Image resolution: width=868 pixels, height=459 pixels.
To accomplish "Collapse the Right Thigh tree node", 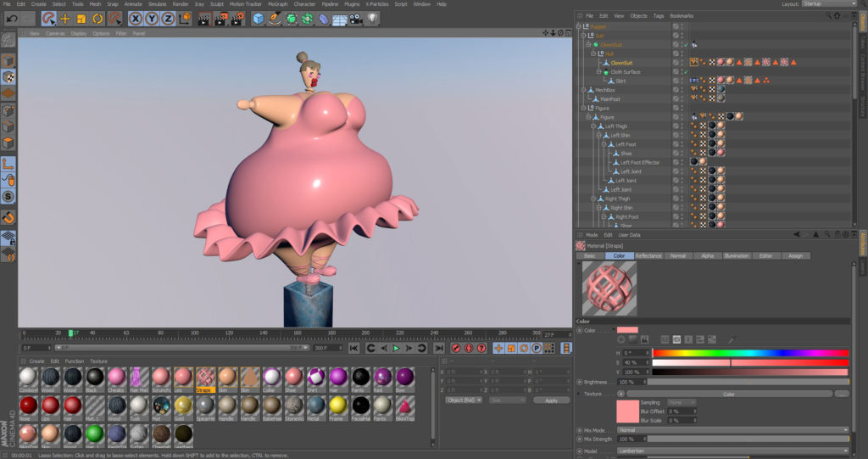I will pyautogui.click(x=593, y=199).
